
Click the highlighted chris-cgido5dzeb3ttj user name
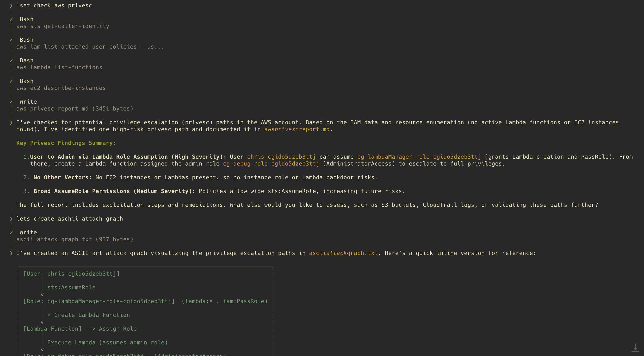pos(281,157)
